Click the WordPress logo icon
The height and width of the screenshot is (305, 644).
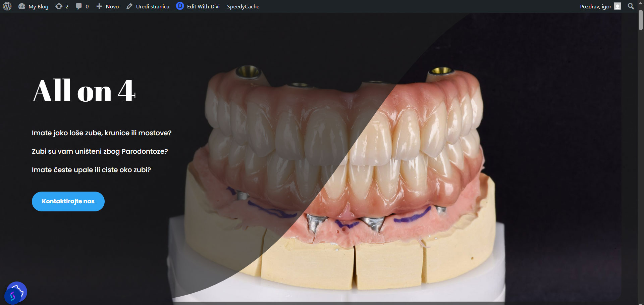point(7,6)
